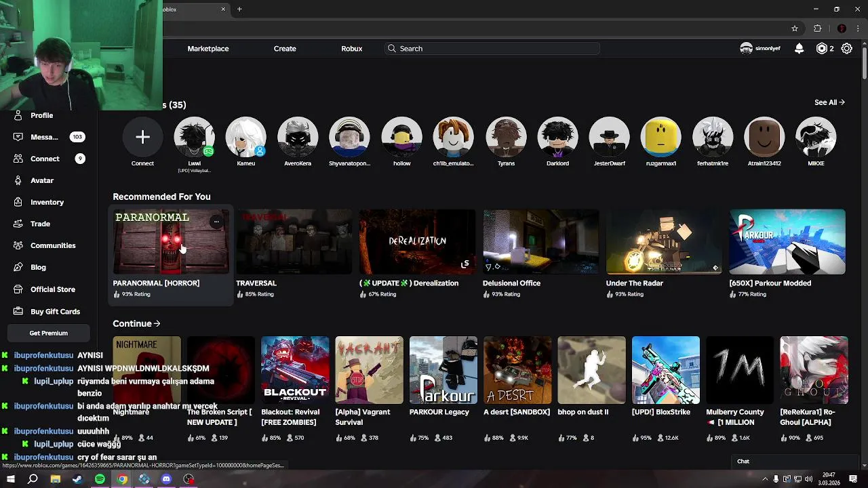The image size is (868, 488).
Task: Open Lwwi friend avatar
Action: (x=194, y=138)
